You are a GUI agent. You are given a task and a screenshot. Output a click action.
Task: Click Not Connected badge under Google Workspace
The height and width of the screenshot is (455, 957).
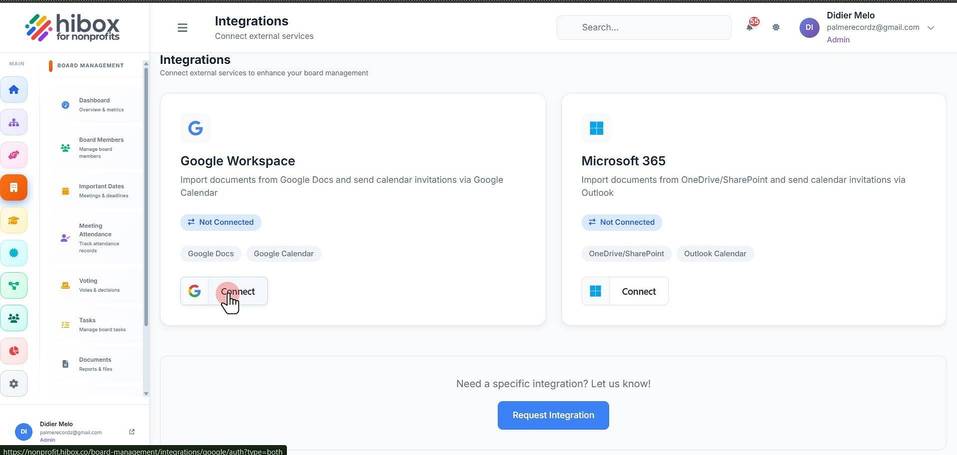(x=221, y=222)
